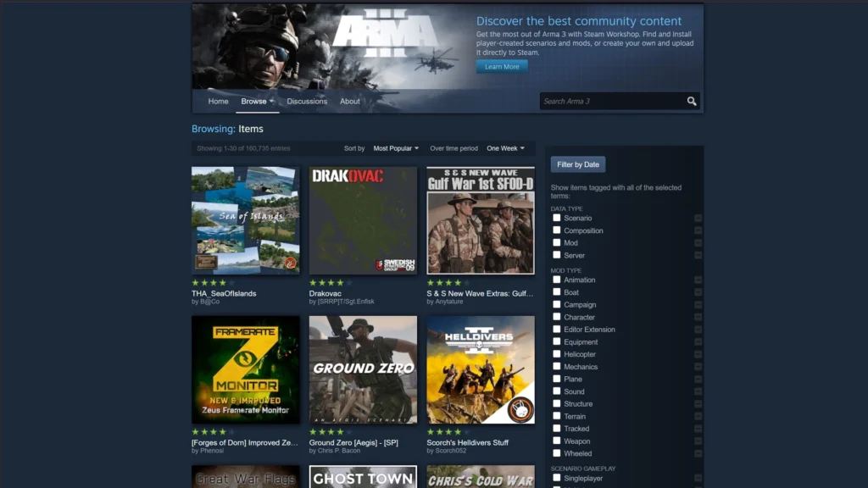Exclude the Campaign tag using its minus icon
This screenshot has height=488, width=868.
click(698, 305)
